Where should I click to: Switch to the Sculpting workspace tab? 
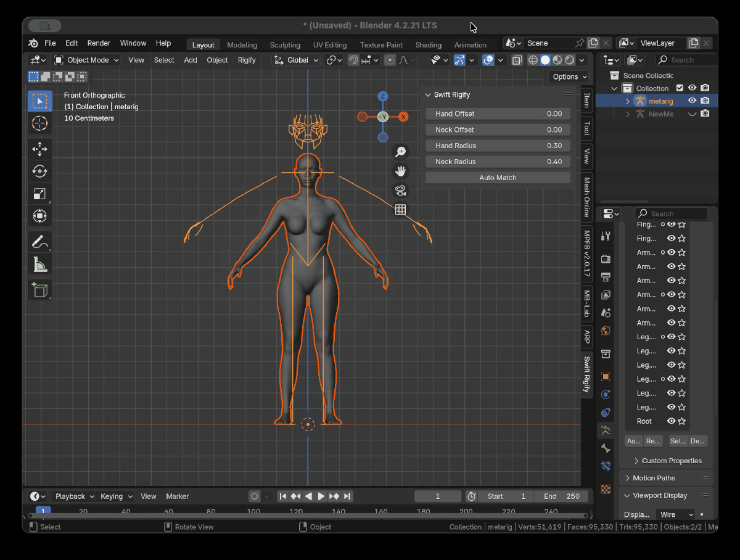[285, 45]
